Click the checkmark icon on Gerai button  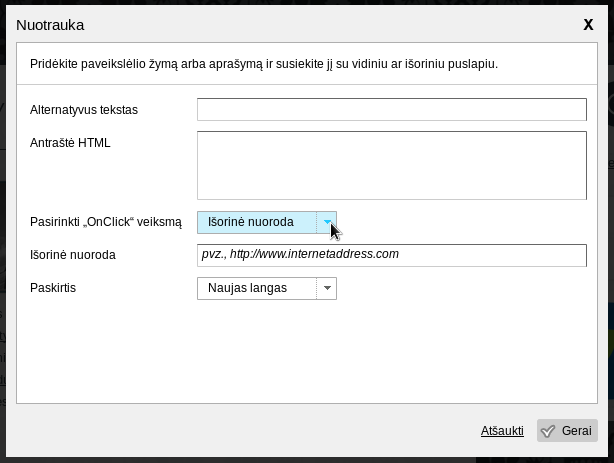pos(548,431)
